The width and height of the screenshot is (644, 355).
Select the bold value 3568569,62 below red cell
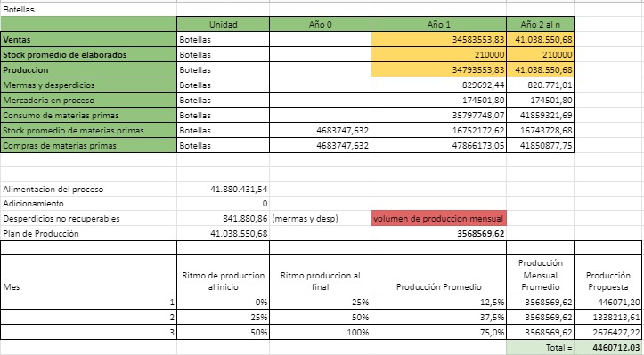[438, 233]
